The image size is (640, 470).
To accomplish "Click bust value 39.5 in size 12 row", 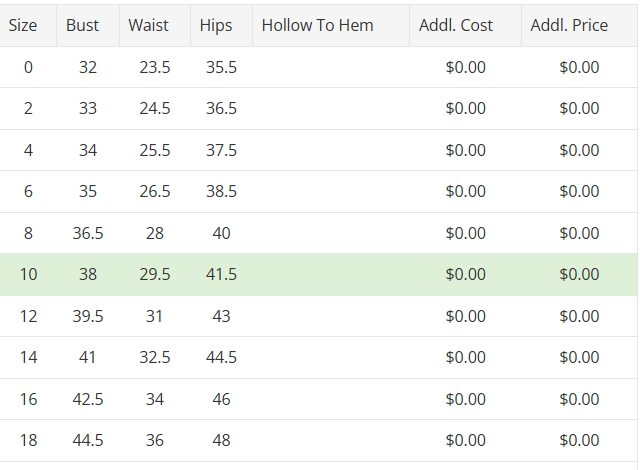I will 88,316.
